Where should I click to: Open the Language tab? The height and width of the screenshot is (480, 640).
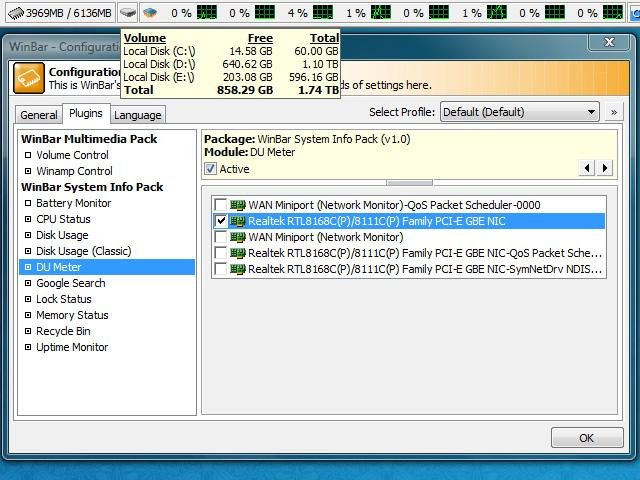(138, 115)
